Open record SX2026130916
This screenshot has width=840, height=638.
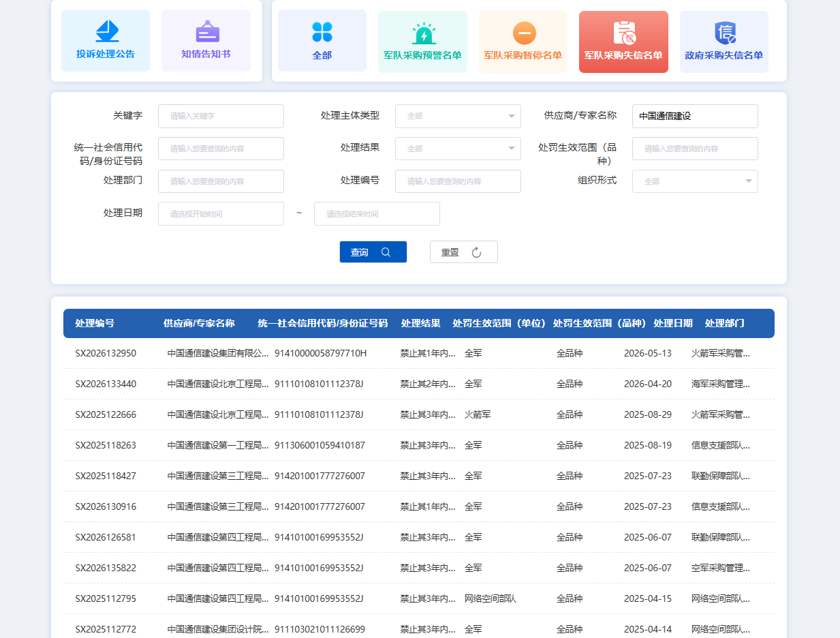coord(106,506)
